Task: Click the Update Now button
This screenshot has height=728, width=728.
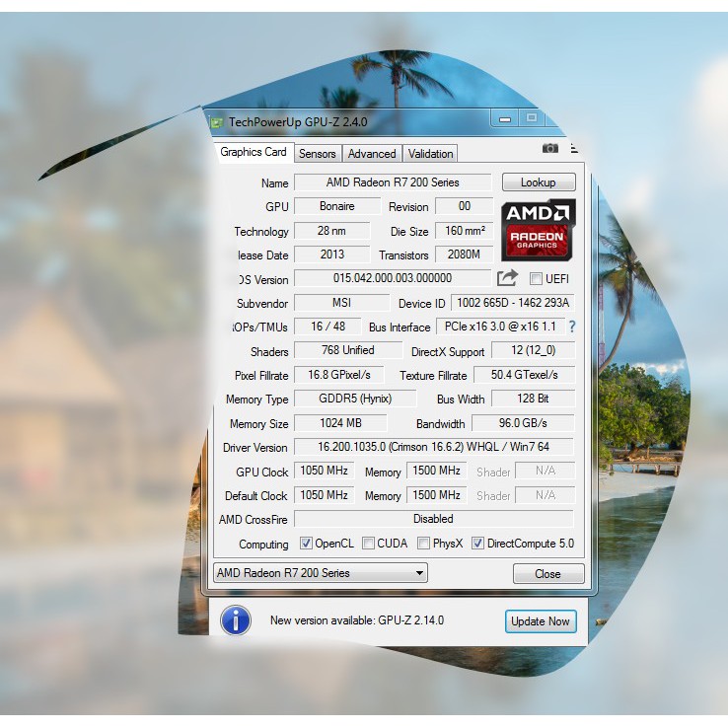Action: (x=541, y=620)
